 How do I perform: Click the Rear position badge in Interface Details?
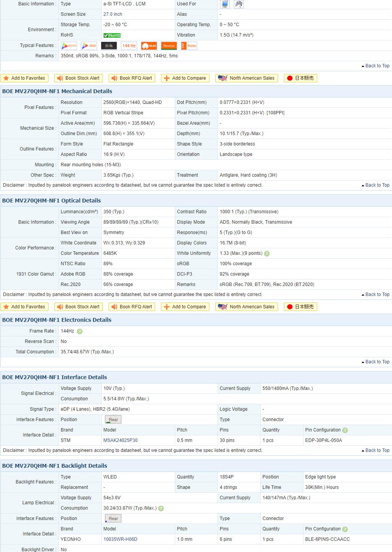(x=113, y=420)
